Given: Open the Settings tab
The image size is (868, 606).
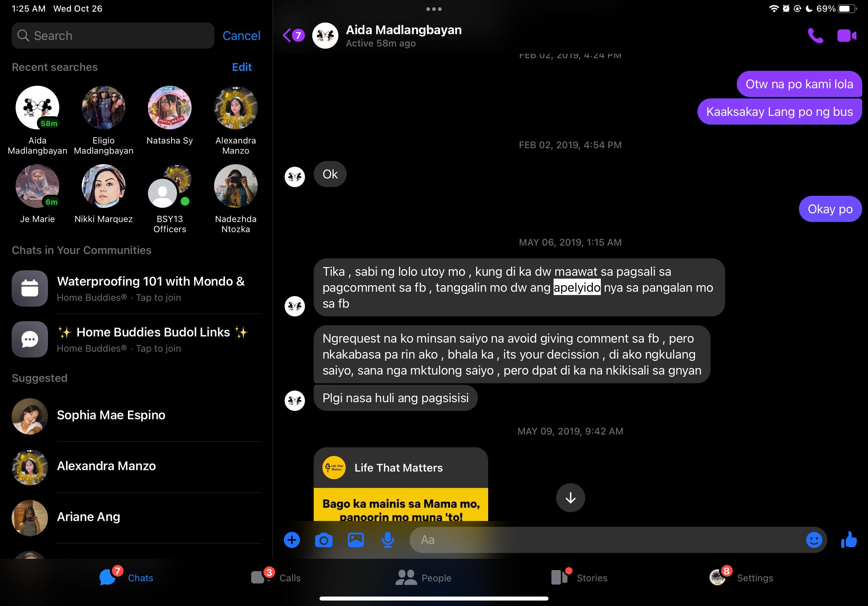Looking at the screenshot, I should click(741, 578).
